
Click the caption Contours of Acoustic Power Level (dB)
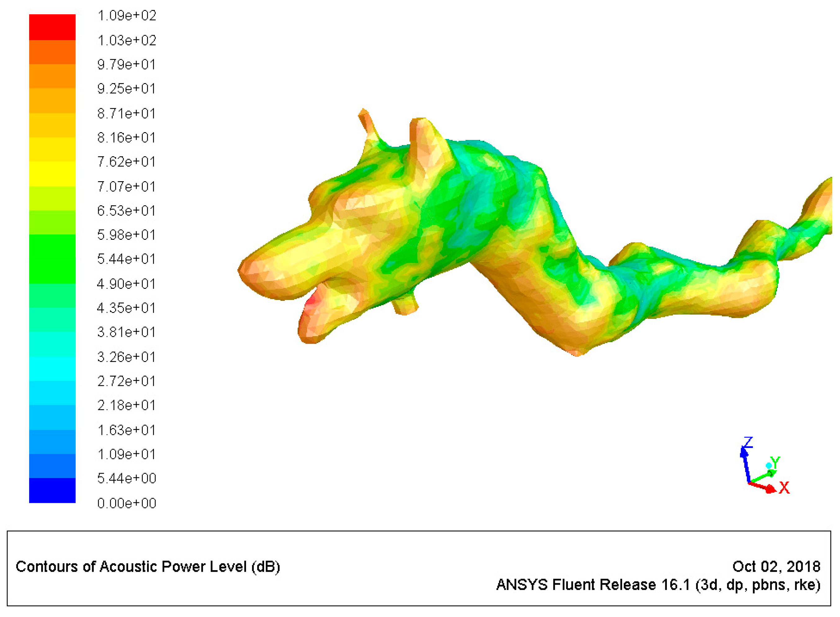point(148,567)
